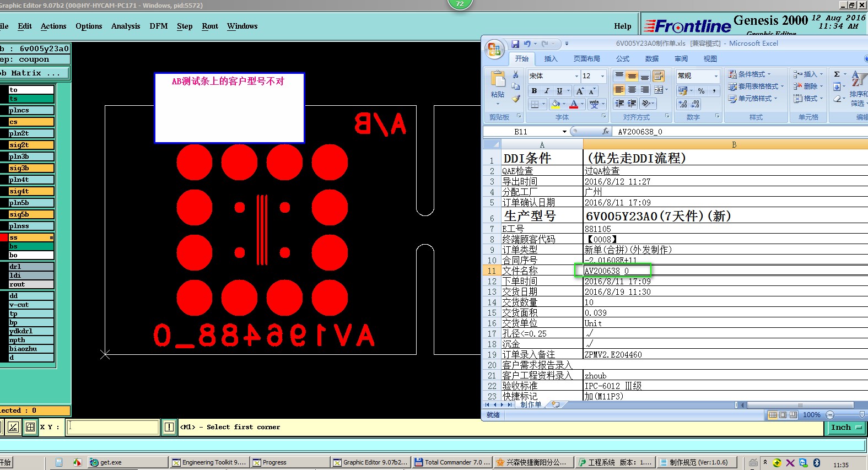Increase indent in Excel
Image resolution: width=868 pixels, height=470 pixels.
click(632, 103)
